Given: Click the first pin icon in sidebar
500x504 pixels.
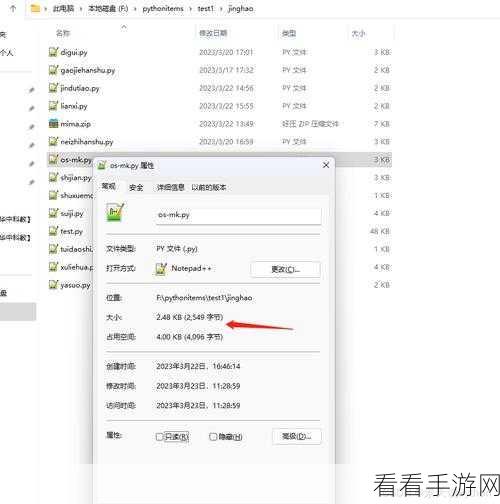Looking at the screenshot, I should click(x=31, y=90).
